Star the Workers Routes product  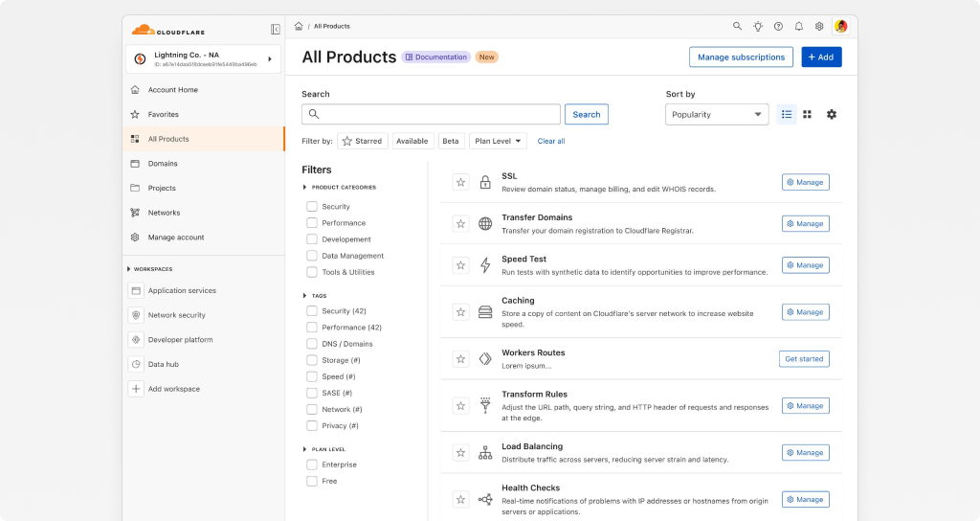click(460, 359)
